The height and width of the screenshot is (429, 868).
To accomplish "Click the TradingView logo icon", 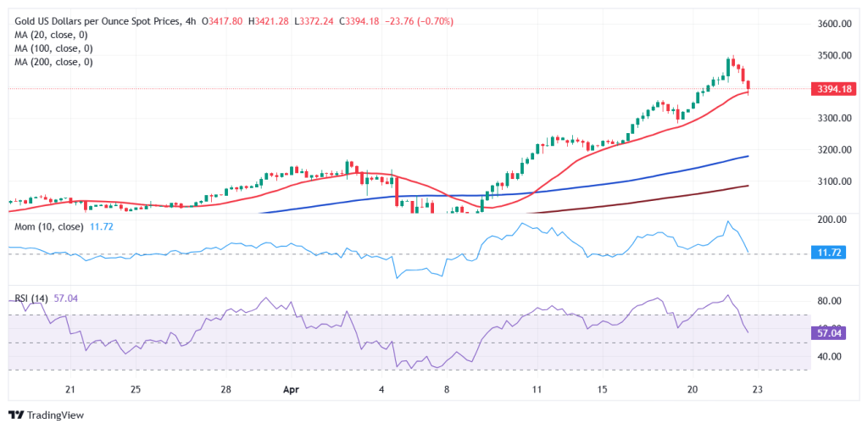I will [x=15, y=415].
